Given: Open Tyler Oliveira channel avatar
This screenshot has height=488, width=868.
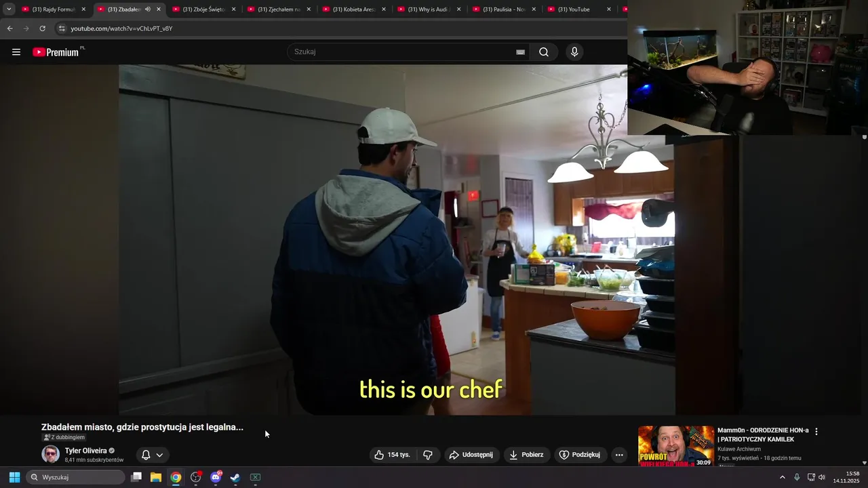Looking at the screenshot, I should (51, 454).
